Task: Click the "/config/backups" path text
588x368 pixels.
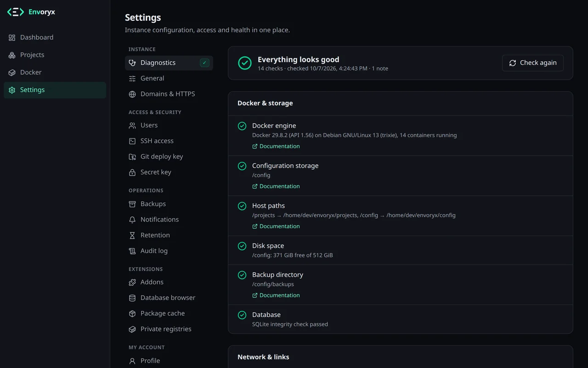Action: coord(273,284)
